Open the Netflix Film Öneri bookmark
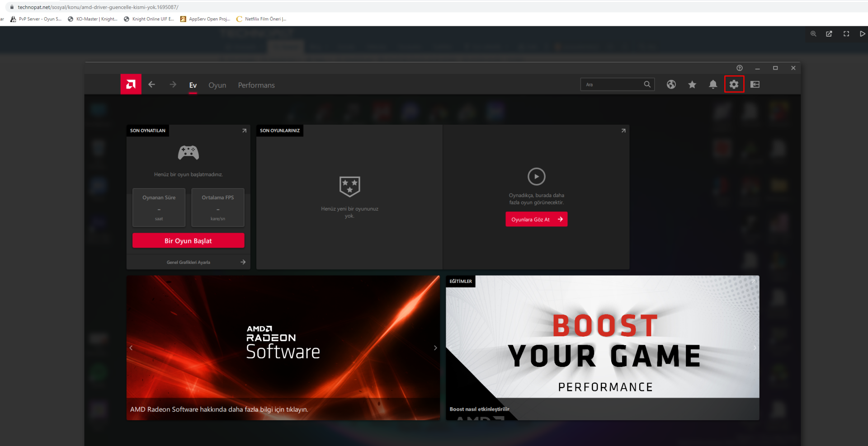Image resolution: width=868 pixels, height=446 pixels. 261,19
